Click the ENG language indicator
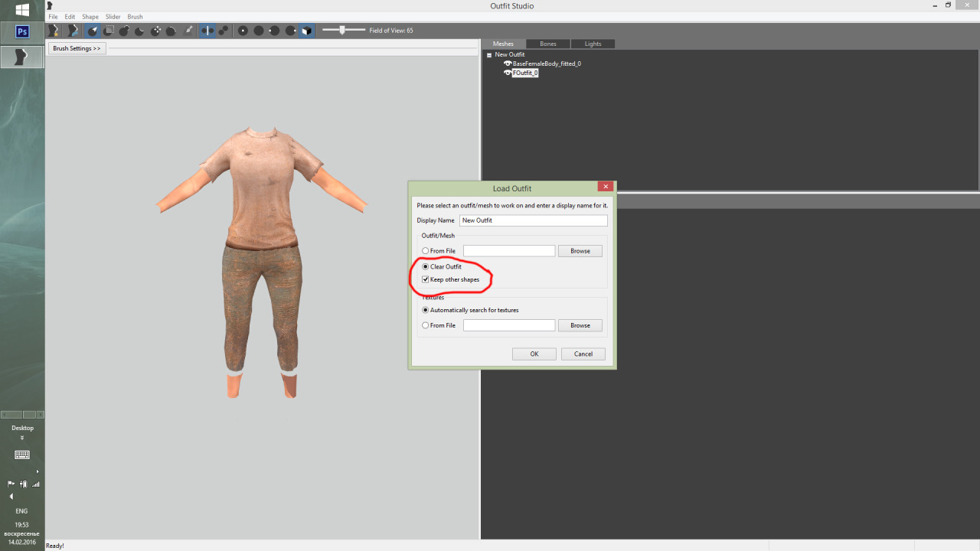Screen dimensions: 980x551 coord(21,511)
